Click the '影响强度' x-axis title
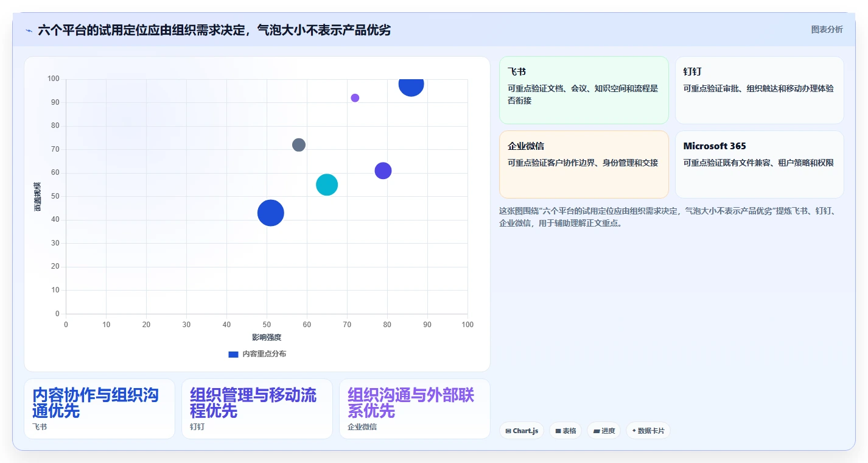 267,337
